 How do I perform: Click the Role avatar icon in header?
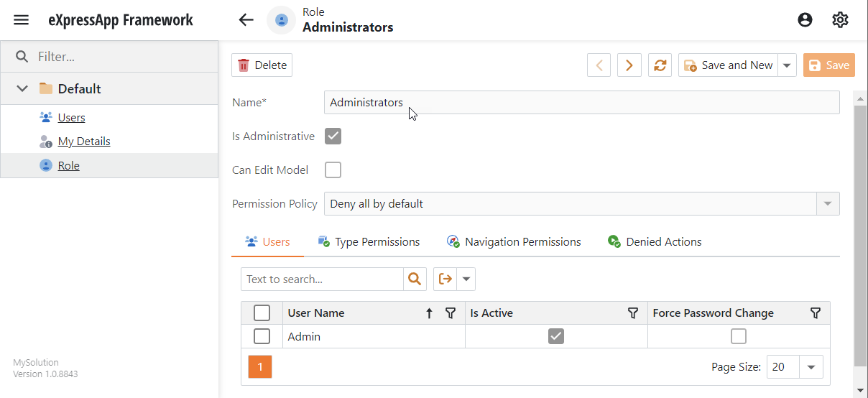pos(282,20)
